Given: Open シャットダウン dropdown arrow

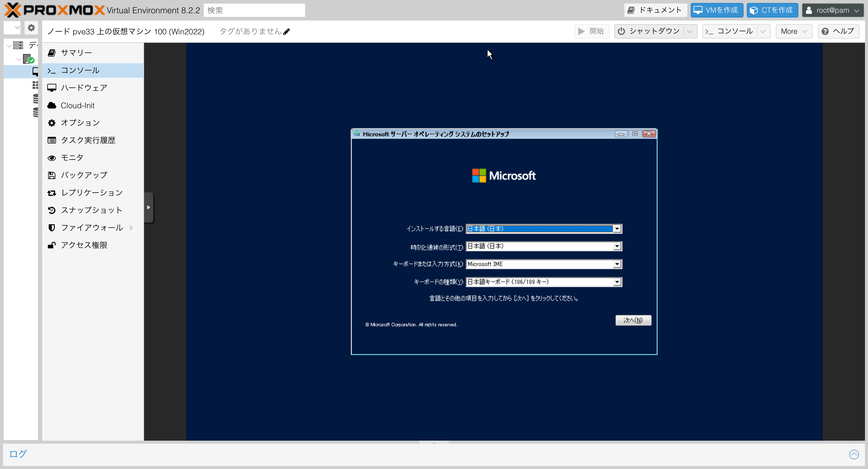Looking at the screenshot, I should click(690, 31).
